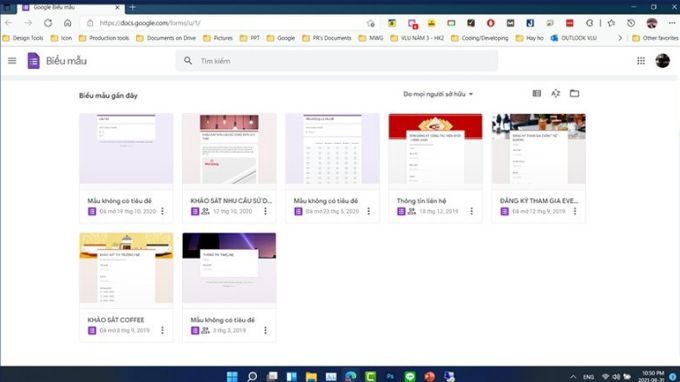Image resolution: width=680 pixels, height=382 pixels.
Task: Click the KHẢO SÁT COFFEE title text
Action: point(116,320)
